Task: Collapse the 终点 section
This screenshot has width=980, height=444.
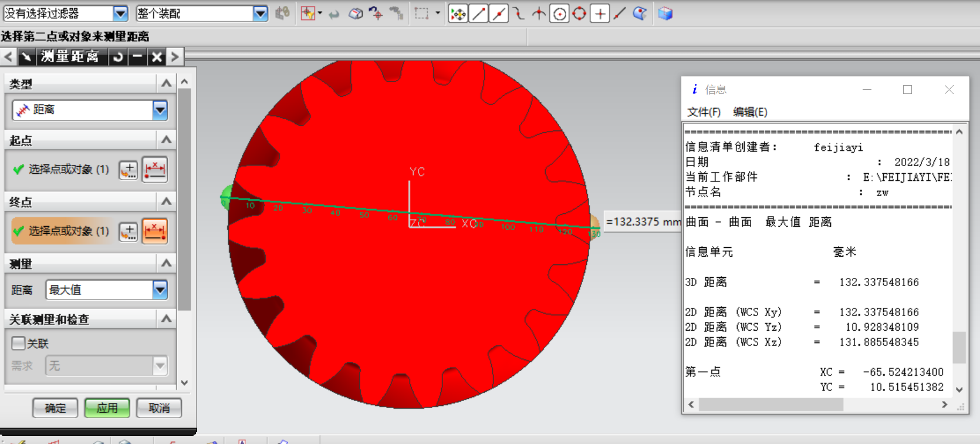Action: tap(167, 201)
